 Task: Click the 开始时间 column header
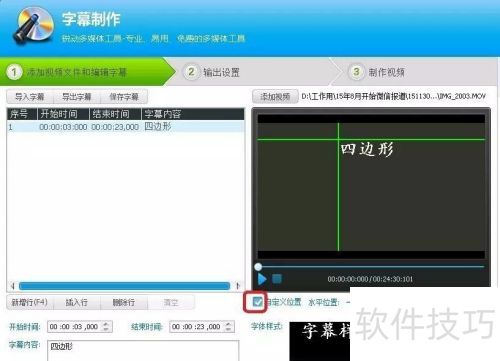click(x=63, y=114)
